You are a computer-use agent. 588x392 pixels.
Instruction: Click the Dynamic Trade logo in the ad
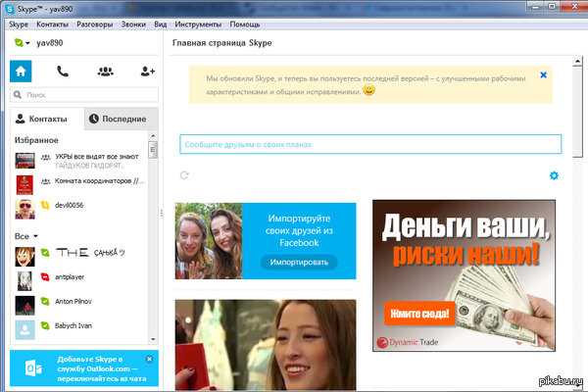pos(408,342)
